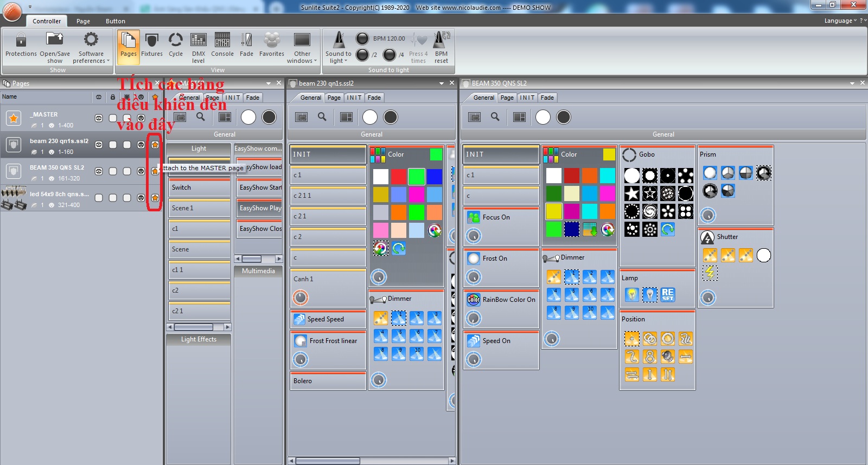This screenshot has height=465, width=868.
Task: Open the Software preferences dropdown
Action: tap(91, 48)
